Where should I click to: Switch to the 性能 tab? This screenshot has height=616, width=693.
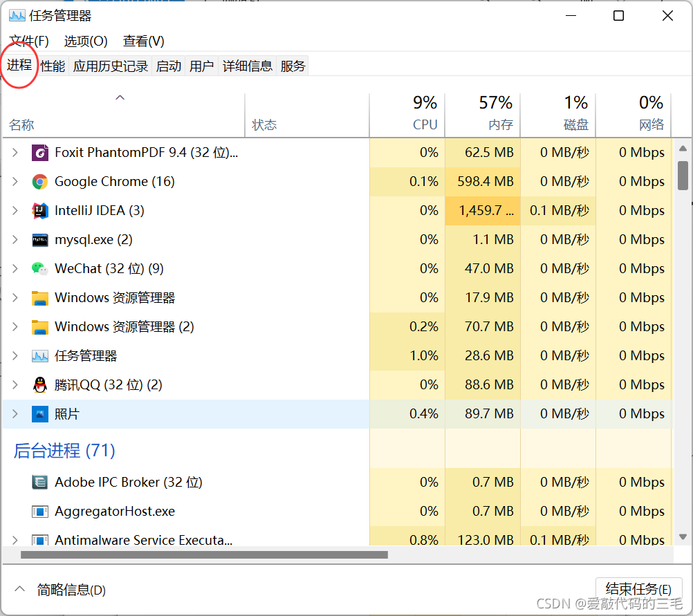pyautogui.click(x=53, y=66)
